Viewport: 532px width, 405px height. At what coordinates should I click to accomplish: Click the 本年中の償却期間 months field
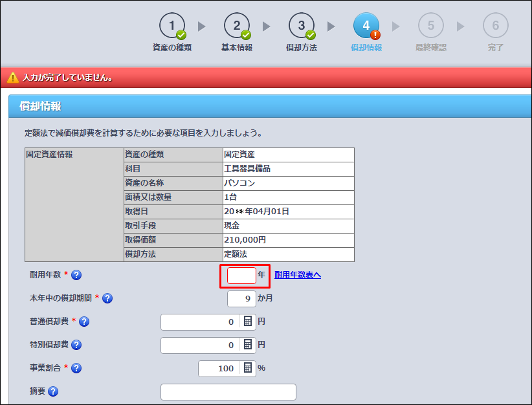coord(241,298)
